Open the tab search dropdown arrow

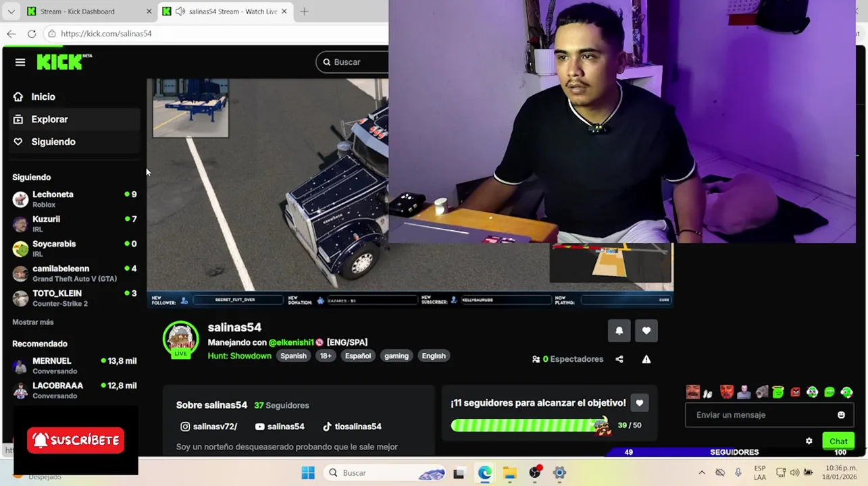pyautogui.click(x=11, y=11)
